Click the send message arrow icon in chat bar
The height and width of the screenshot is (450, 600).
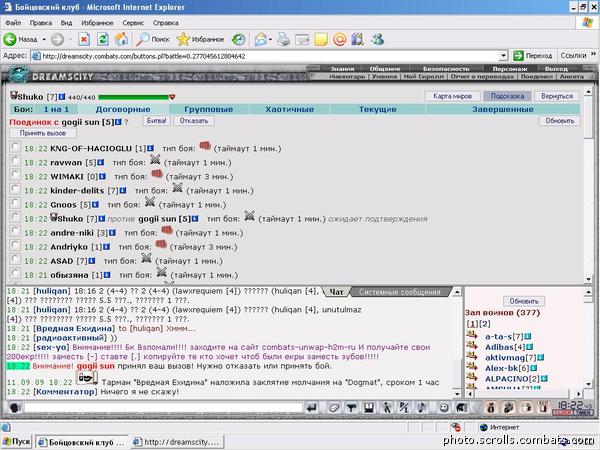click(312, 408)
